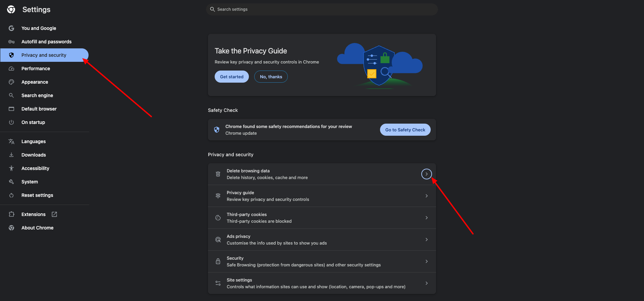
Task: Click the sliders icon for Site settings
Action: tap(218, 283)
